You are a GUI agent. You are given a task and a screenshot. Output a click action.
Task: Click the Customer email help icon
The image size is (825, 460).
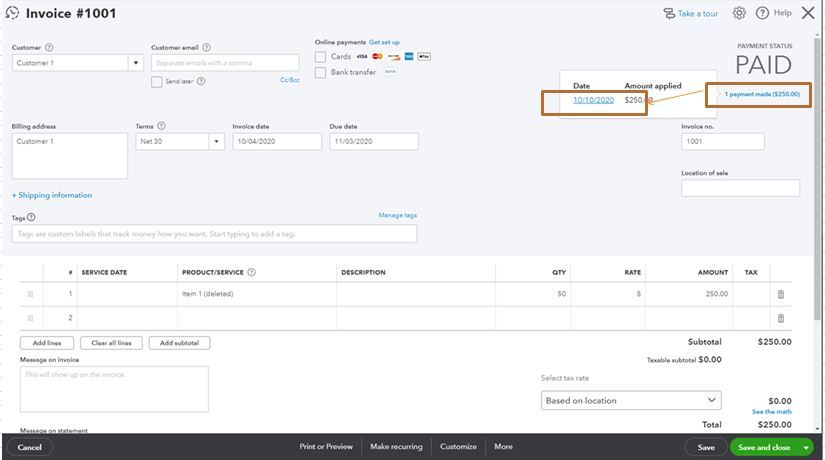tap(207, 47)
